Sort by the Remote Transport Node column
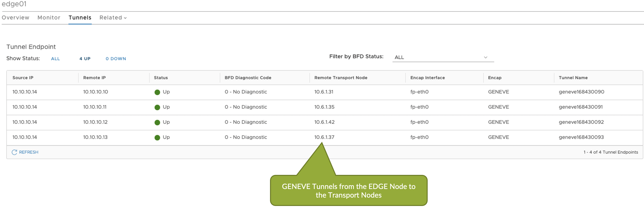 coord(340,78)
